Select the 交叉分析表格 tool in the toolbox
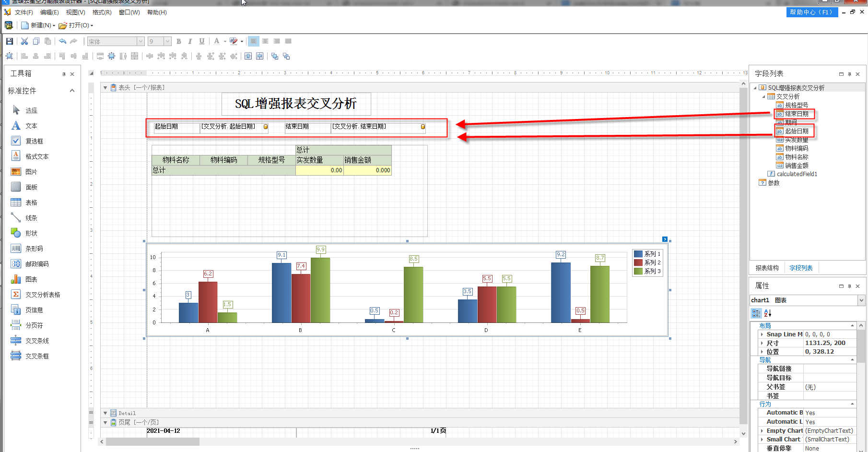Viewport: 868px width, 452px height. [x=42, y=295]
